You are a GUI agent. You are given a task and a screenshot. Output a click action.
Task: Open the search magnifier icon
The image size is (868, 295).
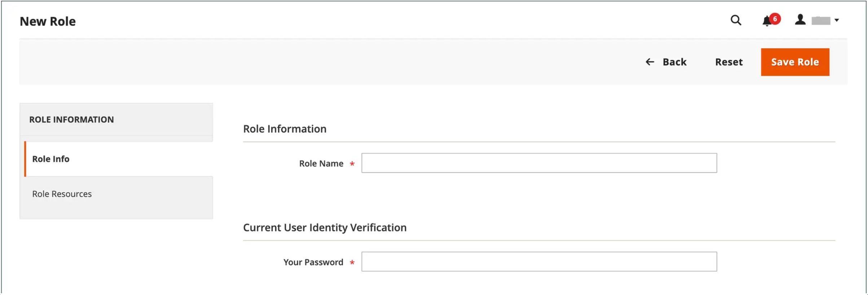(x=736, y=20)
